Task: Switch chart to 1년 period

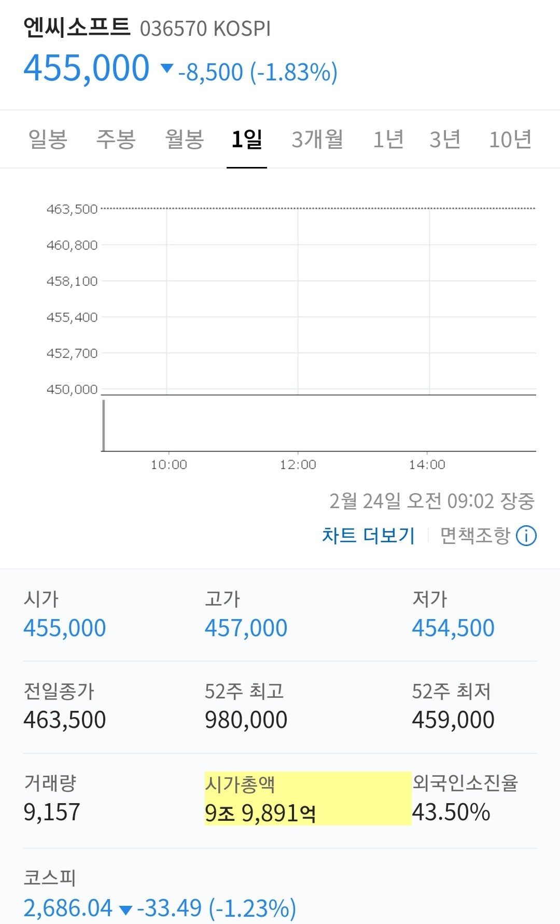Action: (388, 139)
